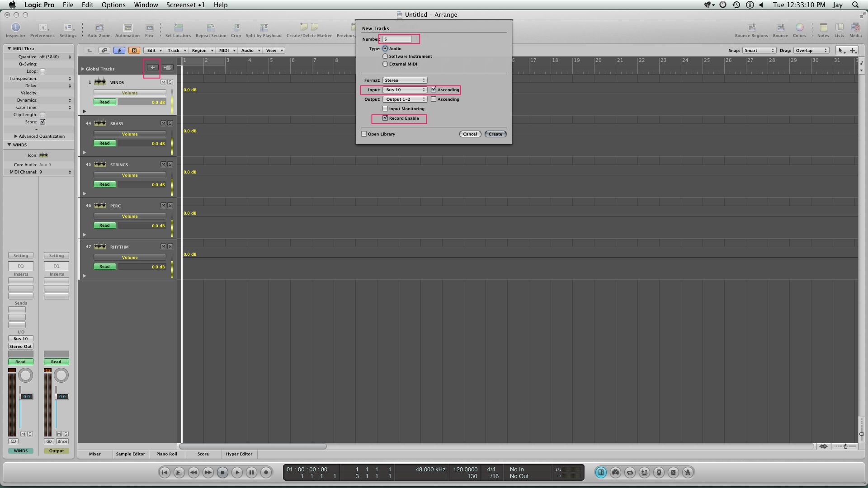
Task: Toggle Record Enable checkbox
Action: click(385, 118)
